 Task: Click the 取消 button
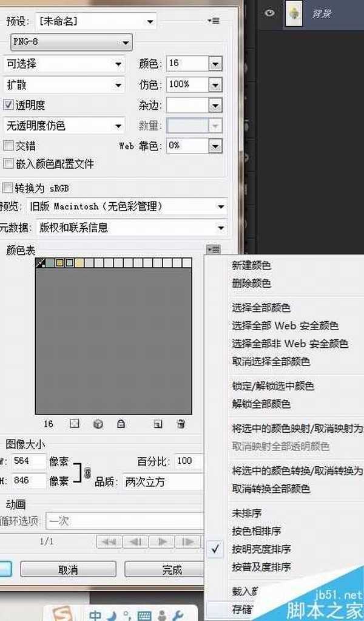pos(67,569)
